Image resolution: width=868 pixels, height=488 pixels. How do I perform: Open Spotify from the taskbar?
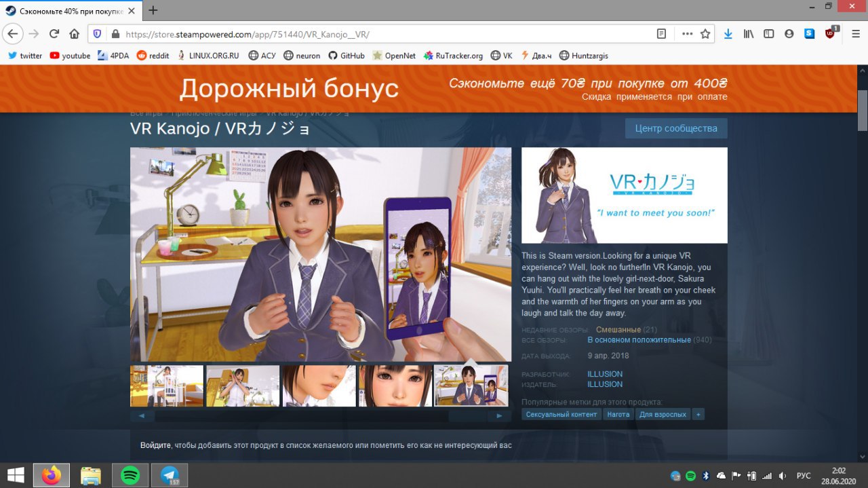[130, 475]
